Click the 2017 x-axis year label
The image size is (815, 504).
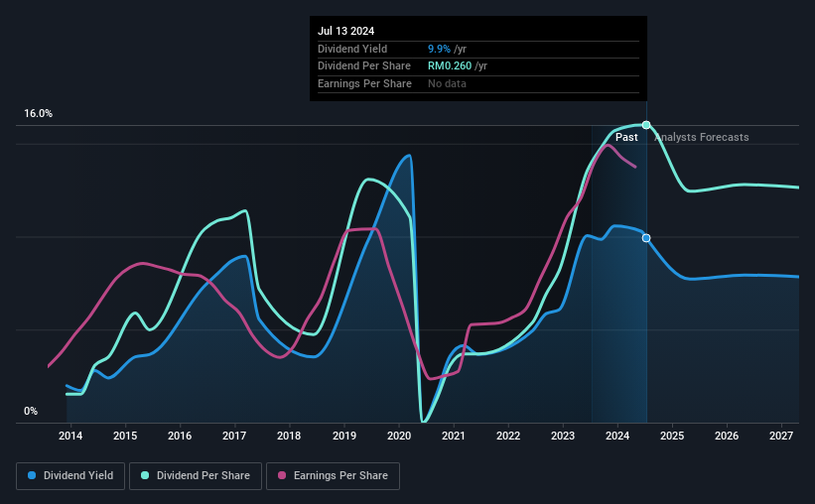pyautogui.click(x=234, y=436)
